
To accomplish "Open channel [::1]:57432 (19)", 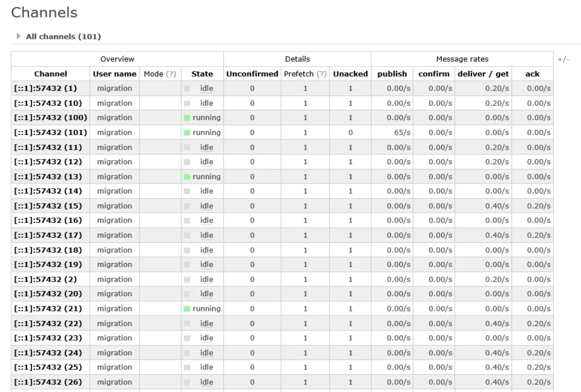I will 48,265.
